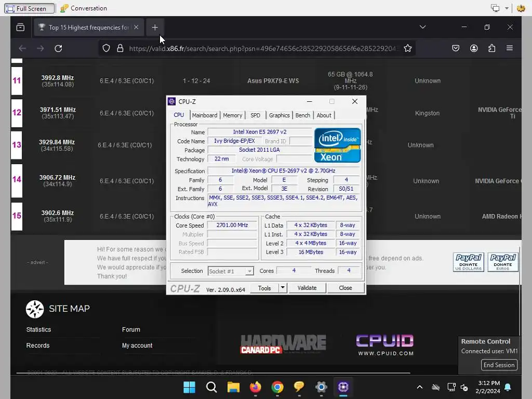Open the Firefox hamburger menu

click(510, 48)
